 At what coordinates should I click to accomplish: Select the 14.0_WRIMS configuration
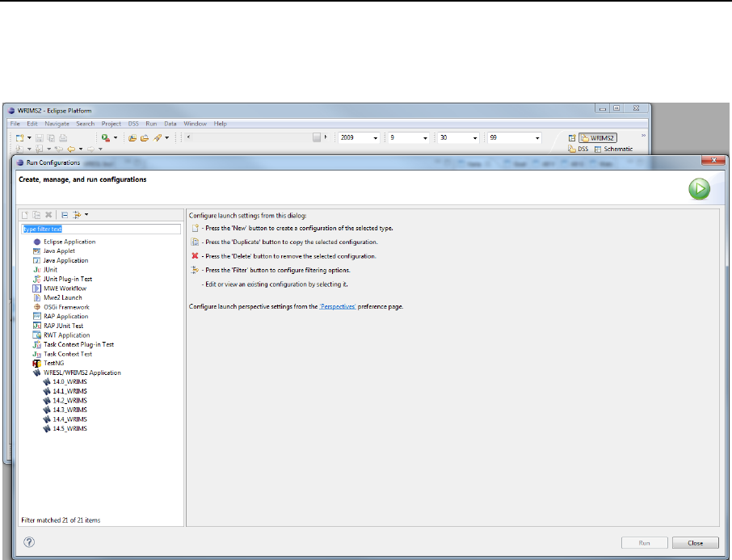[x=65, y=382]
